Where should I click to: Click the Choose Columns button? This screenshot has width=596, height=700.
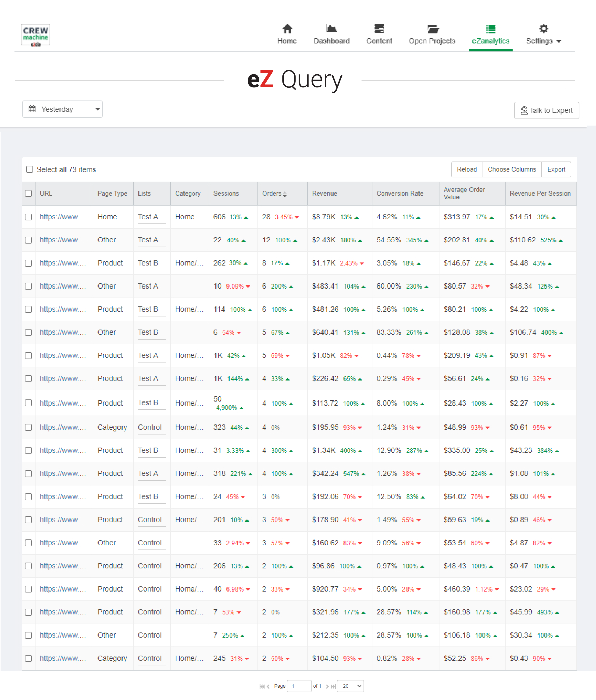click(x=512, y=169)
